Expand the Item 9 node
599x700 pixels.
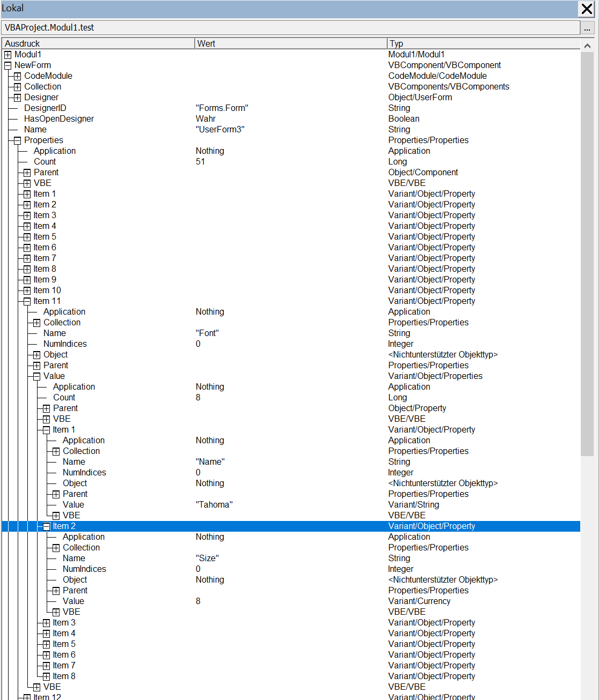27,280
